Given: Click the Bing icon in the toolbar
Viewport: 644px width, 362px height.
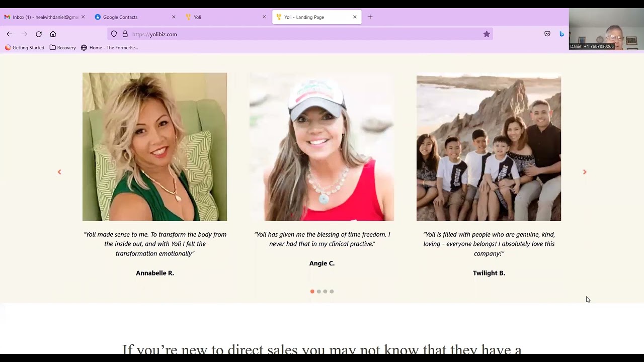Looking at the screenshot, I should 561,34.
